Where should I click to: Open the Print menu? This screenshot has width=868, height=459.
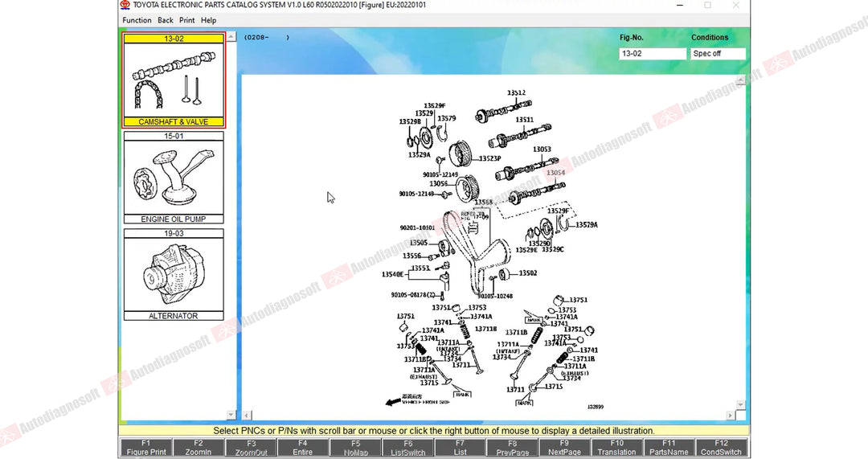186,20
